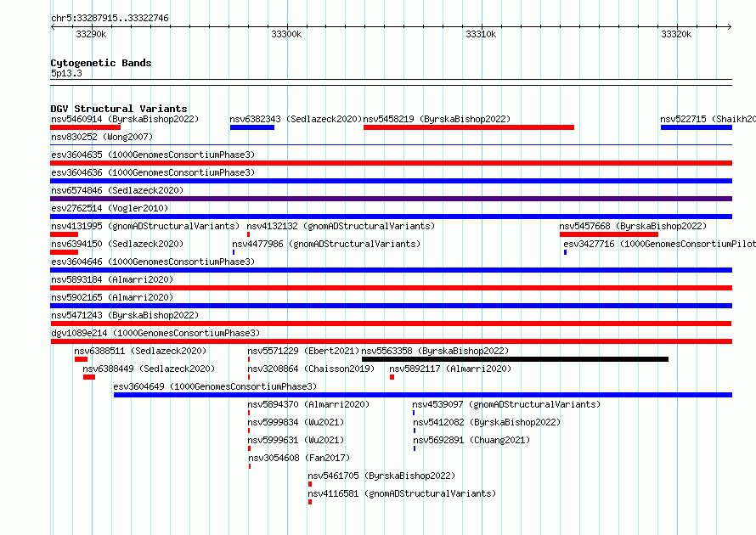Click nsv5892117 (Almarri2020) label
This screenshot has height=535, width=756.
click(x=450, y=369)
